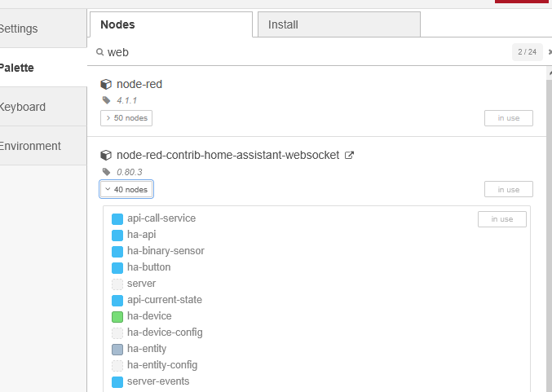Viewport: 552px width, 392px height.
Task: Open the Keyboard settings section
Action: coord(24,107)
